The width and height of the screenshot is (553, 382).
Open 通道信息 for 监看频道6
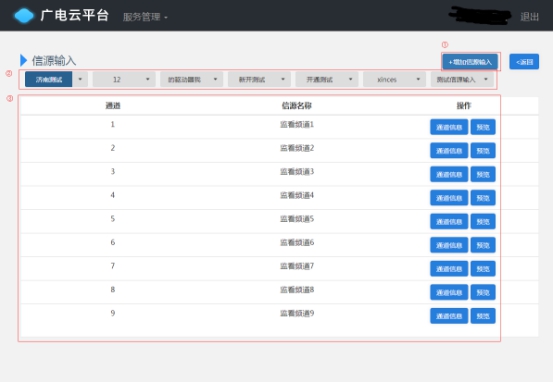click(x=449, y=245)
